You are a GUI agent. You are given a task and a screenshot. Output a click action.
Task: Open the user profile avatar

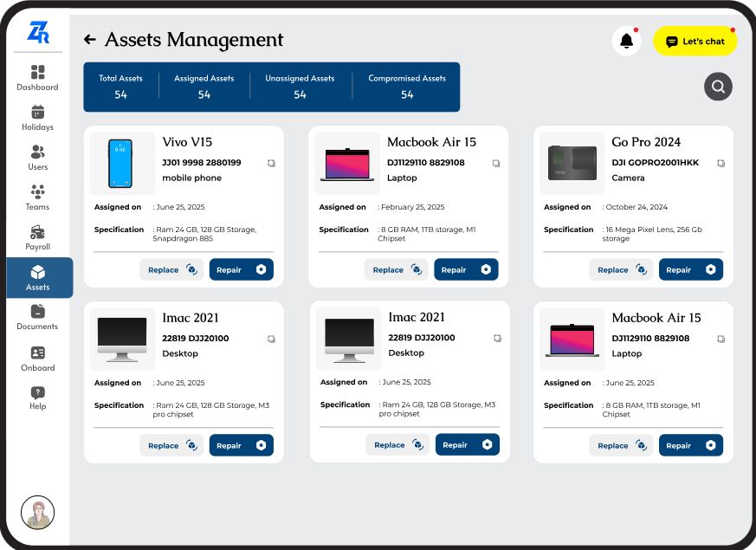point(37,513)
